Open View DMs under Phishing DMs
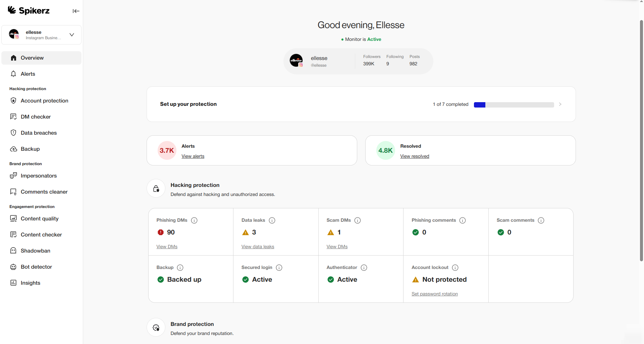 (x=167, y=247)
